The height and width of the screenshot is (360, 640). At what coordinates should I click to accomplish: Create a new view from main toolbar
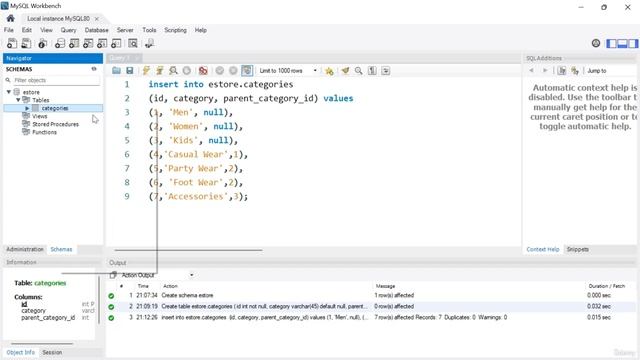[x=88, y=43]
